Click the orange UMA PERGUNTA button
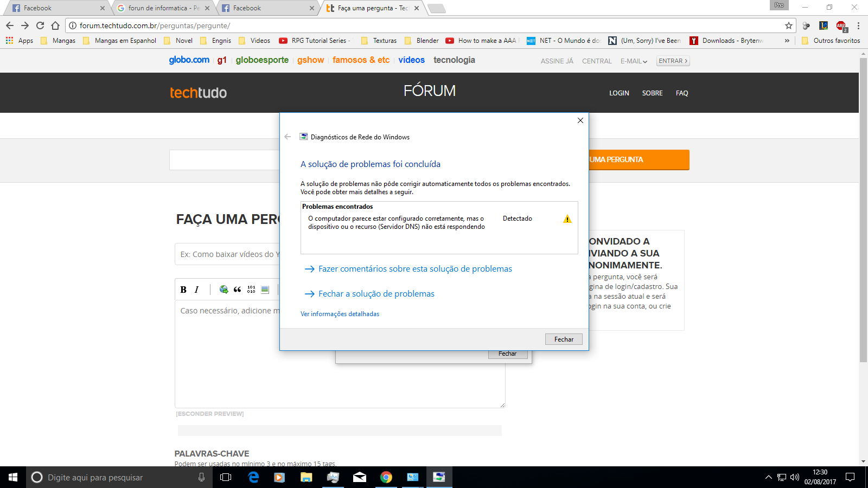The width and height of the screenshot is (868, 488). pos(639,160)
